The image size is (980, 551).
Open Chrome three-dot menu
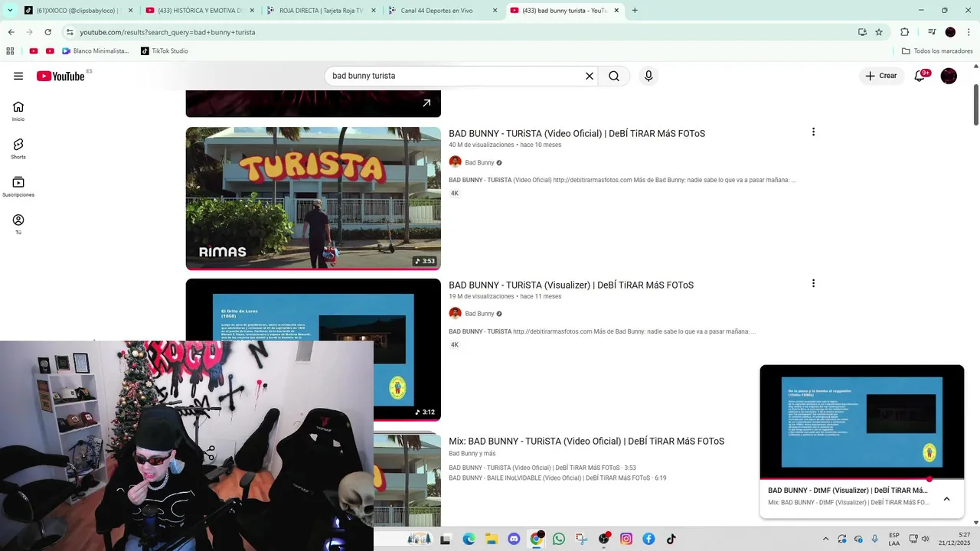[969, 32]
